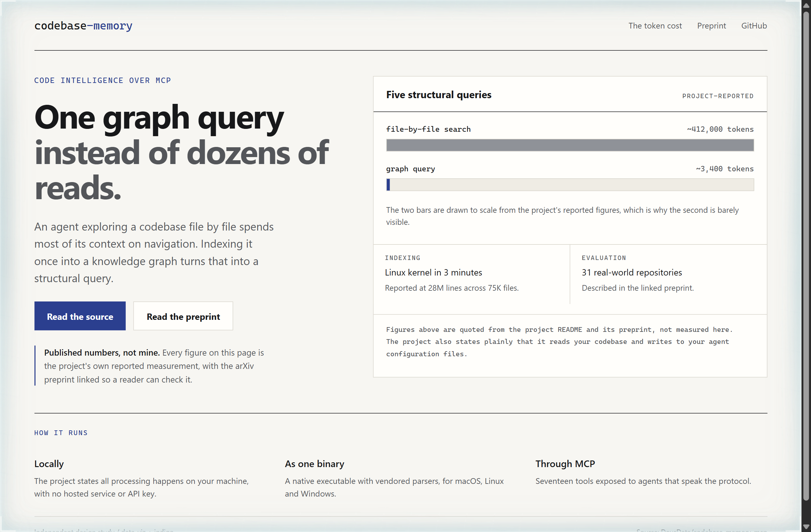Screen dimensions: 811x532
Task: Click the As one binary heading
Action: (x=314, y=464)
